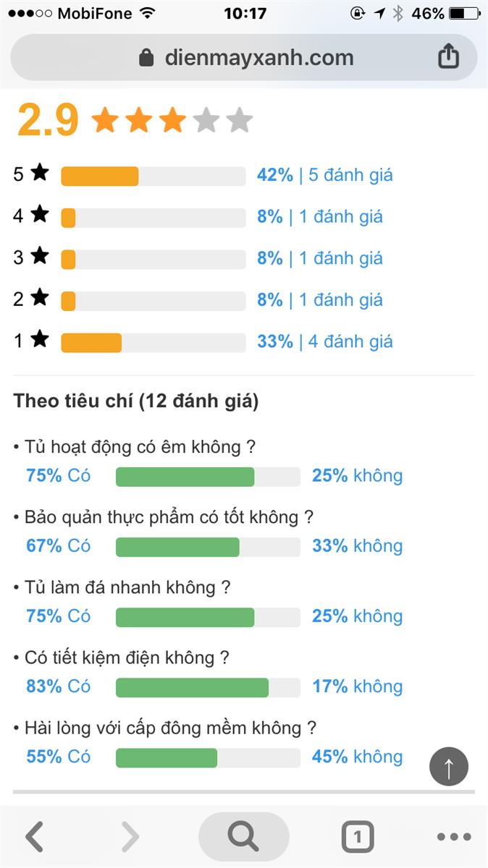Tap the scroll-to-top arrow button
Screen dimensions: 488x868
pos(448,767)
